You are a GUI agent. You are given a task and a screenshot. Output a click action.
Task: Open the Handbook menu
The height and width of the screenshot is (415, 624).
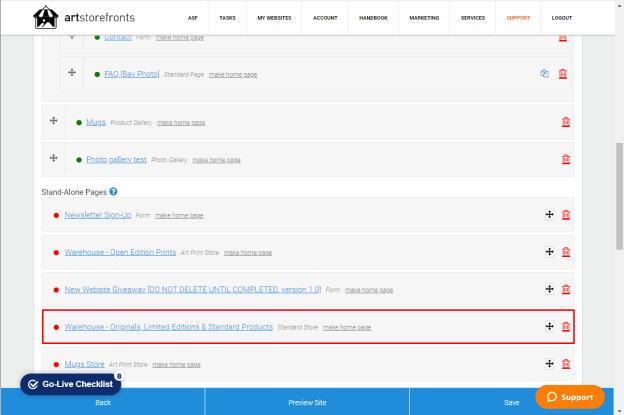373,18
